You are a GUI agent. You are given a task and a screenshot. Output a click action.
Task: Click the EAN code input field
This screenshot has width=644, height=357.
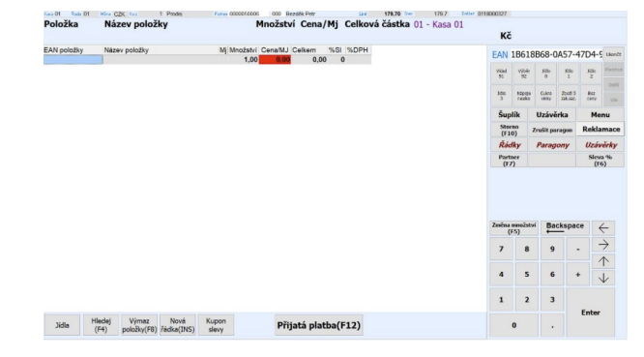coord(556,54)
